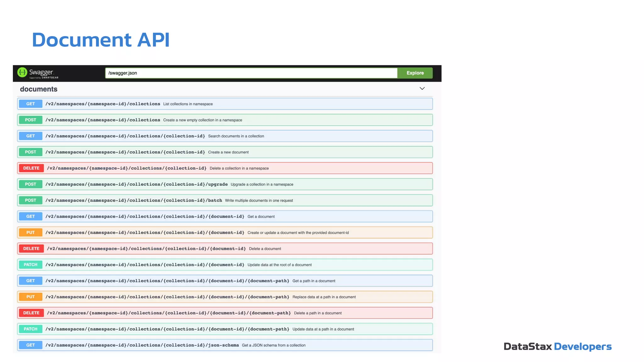Viewport: 644px width, 362px height.
Task: Open GET Get a path in a document
Action: pyautogui.click(x=225, y=281)
